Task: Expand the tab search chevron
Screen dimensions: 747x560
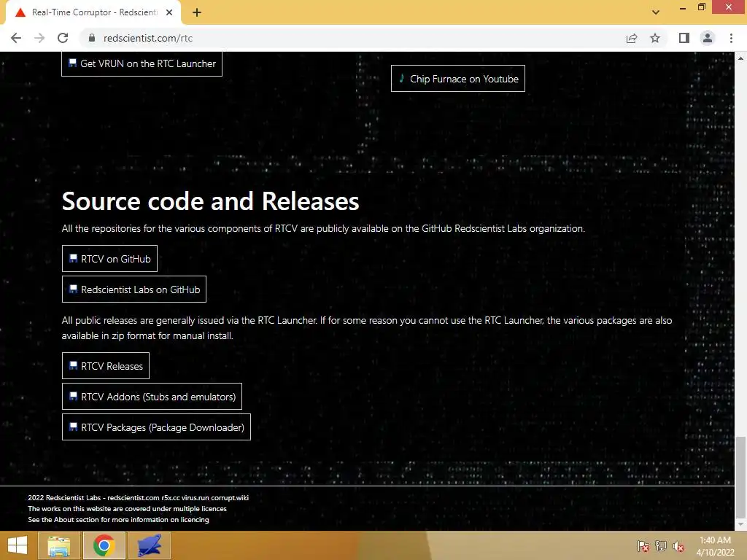Action: coord(656,12)
